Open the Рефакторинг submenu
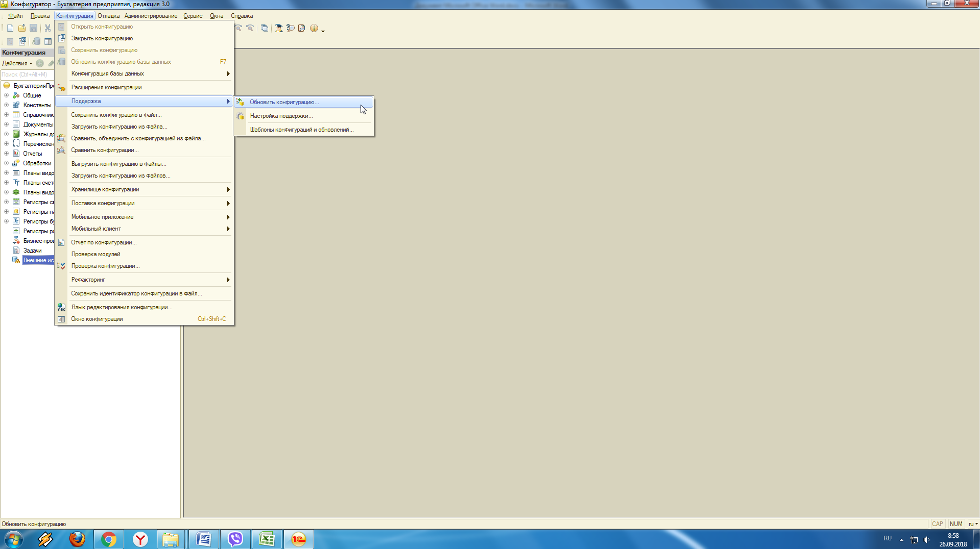Screen dimensions: 980x549 pos(145,280)
